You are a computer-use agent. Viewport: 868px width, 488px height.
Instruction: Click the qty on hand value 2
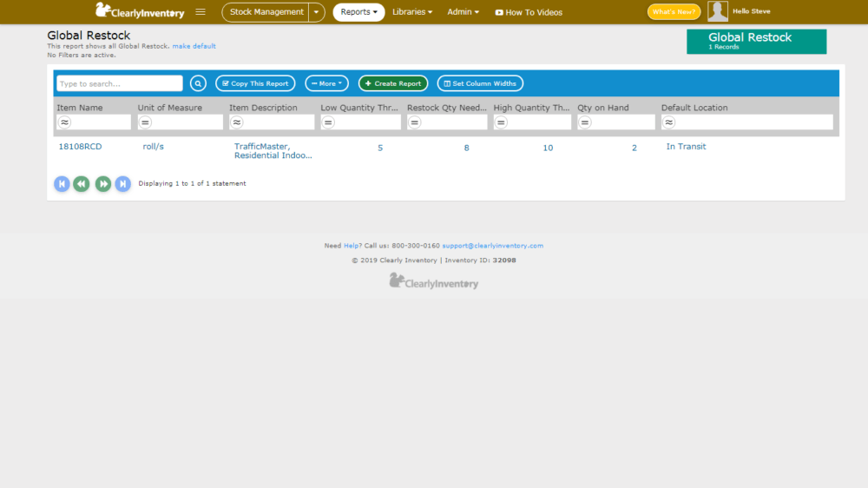point(635,148)
